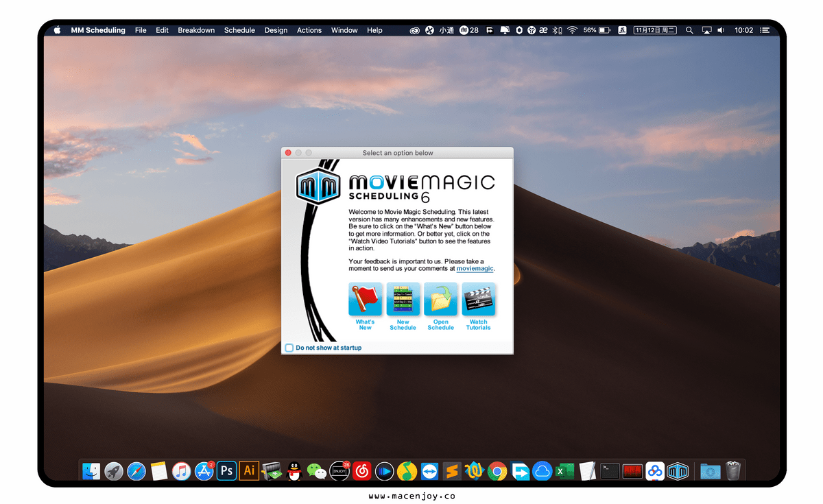Open Notification Center list icon

tap(765, 30)
